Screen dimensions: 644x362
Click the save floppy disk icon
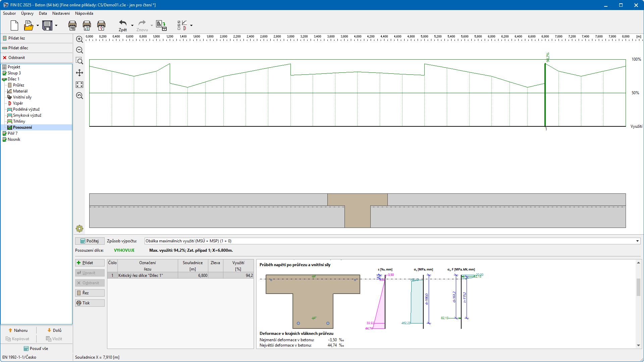coord(47,25)
